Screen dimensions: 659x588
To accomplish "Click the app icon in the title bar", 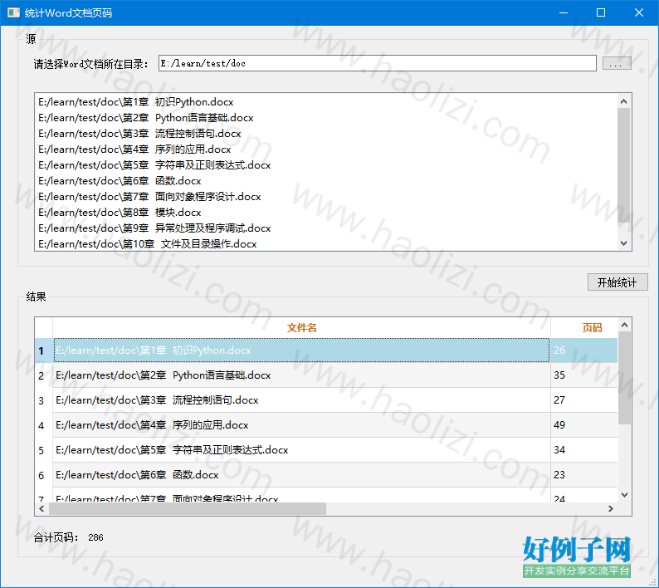I will coord(13,13).
